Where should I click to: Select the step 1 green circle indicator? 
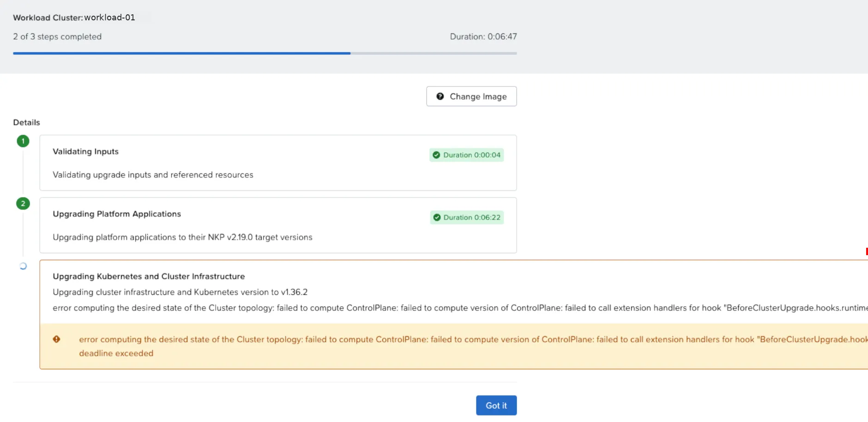click(23, 141)
